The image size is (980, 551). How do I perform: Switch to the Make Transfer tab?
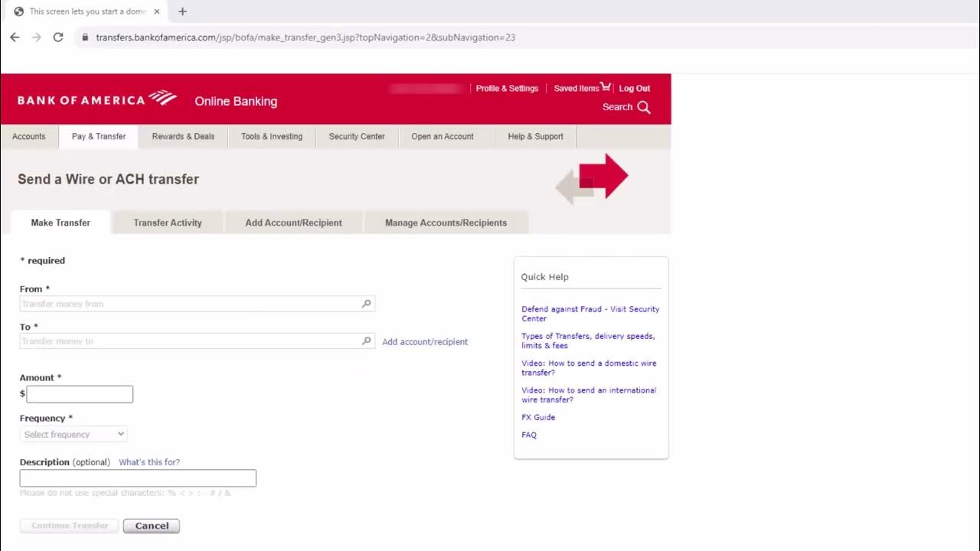pyautogui.click(x=60, y=223)
